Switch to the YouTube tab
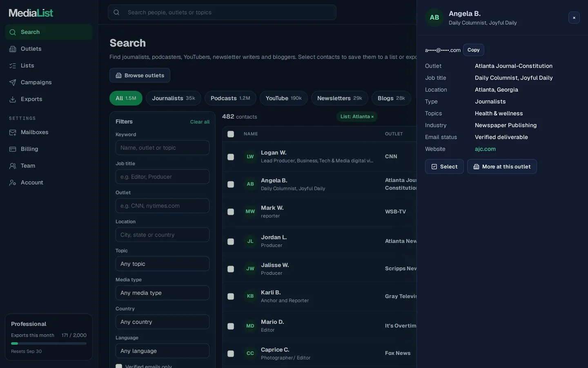588x368 pixels. [284, 98]
